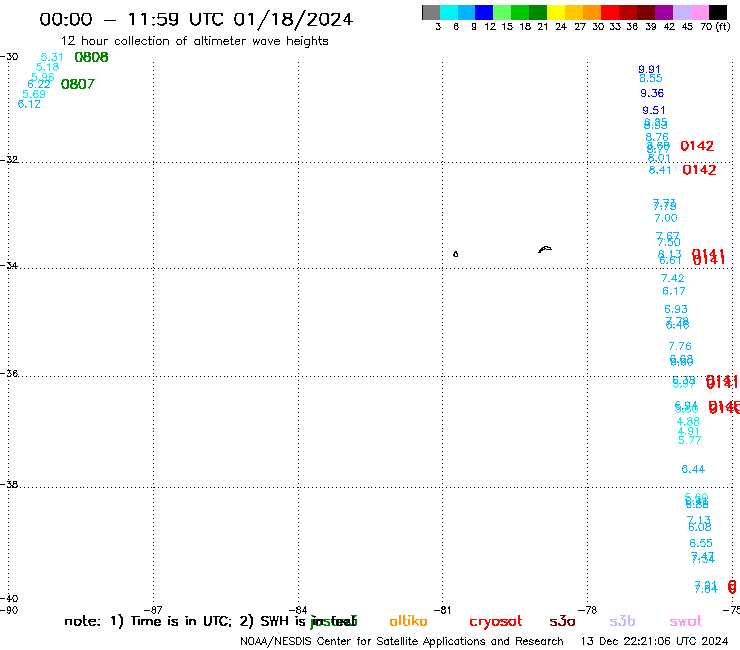Click the red 0142 label beside 6.41
Image resolution: width=740 pixels, height=650 pixels.
point(699,170)
